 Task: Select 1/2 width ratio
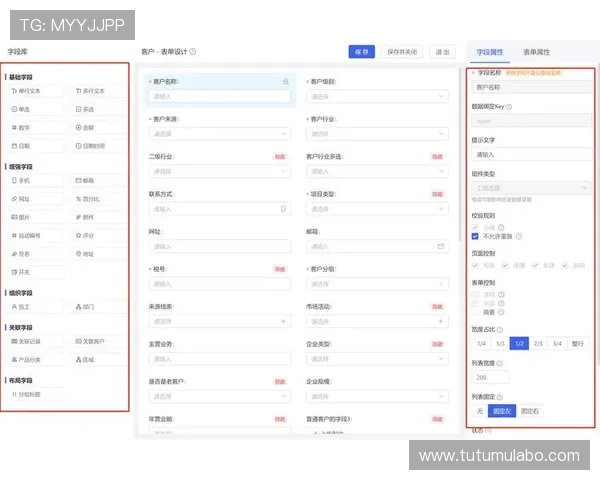519,344
